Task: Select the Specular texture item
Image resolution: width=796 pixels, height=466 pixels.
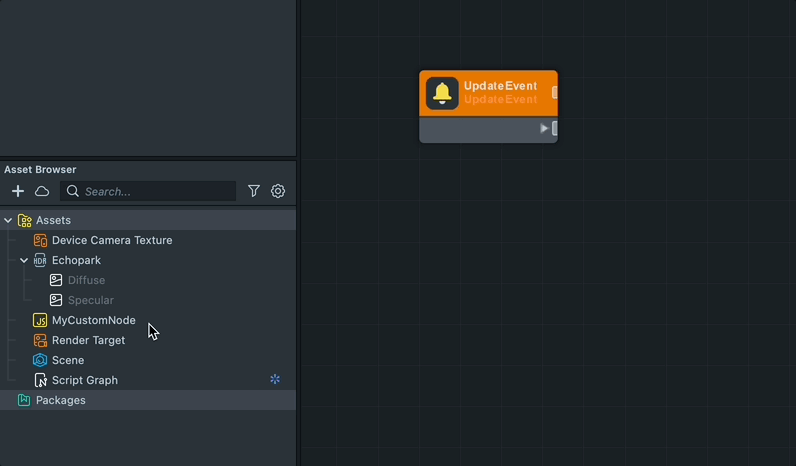Action: click(x=90, y=300)
